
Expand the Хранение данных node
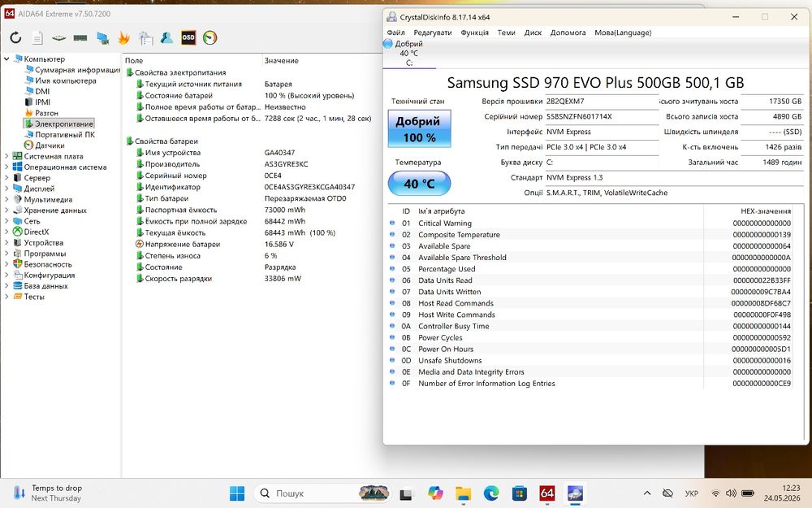pos(6,211)
